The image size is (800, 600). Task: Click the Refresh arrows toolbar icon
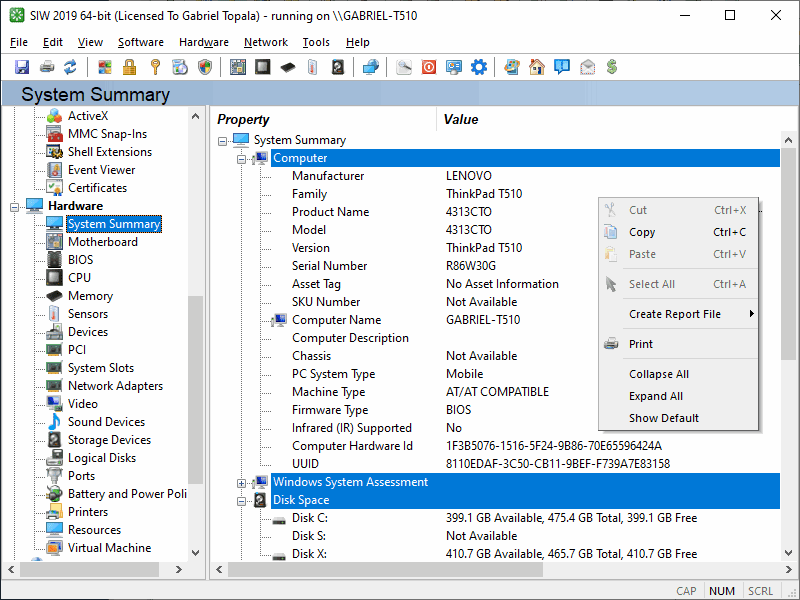click(x=70, y=67)
